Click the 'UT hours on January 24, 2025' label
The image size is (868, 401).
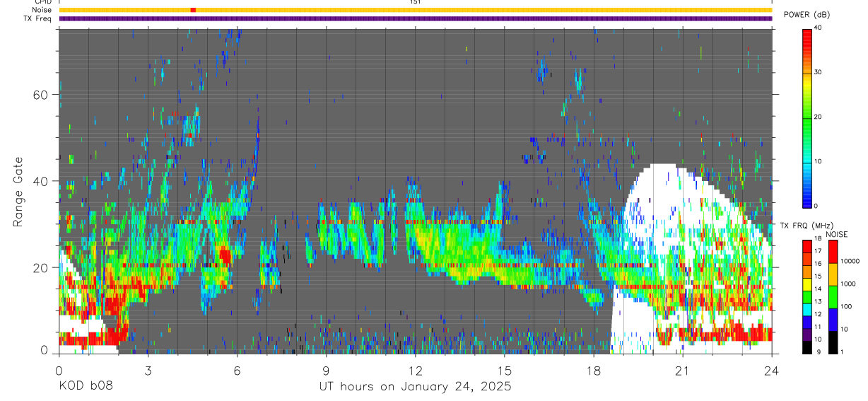click(415, 387)
